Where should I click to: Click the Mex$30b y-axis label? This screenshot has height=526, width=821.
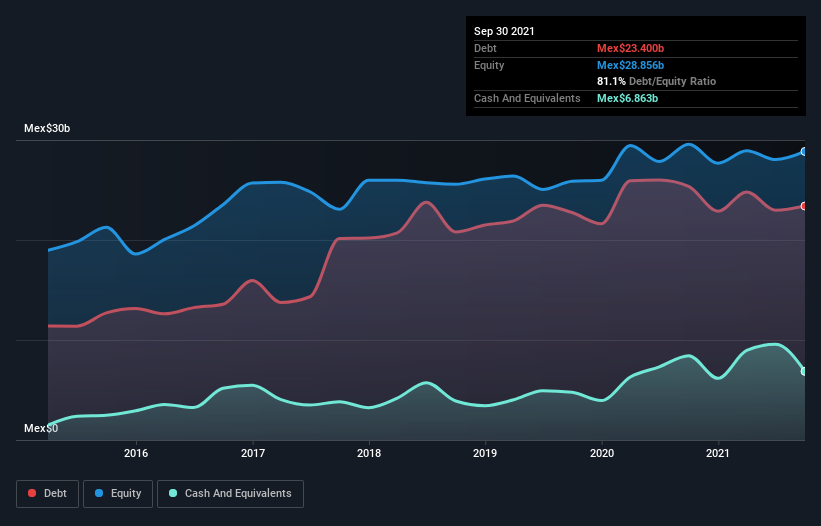pos(47,128)
